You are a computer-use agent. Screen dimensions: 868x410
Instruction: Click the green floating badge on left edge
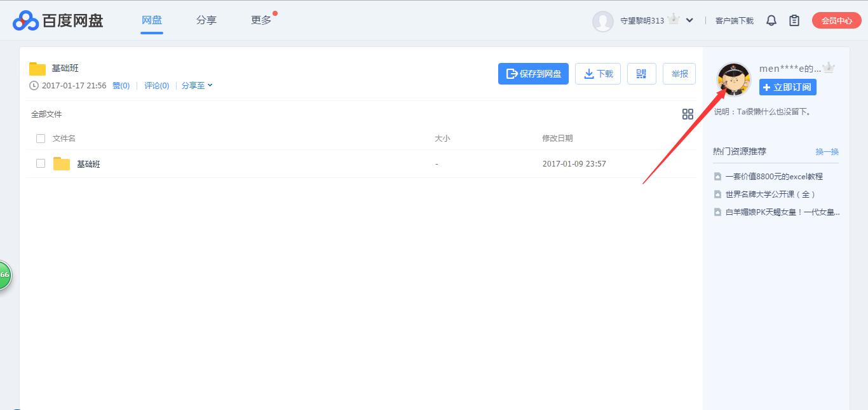click(3, 275)
